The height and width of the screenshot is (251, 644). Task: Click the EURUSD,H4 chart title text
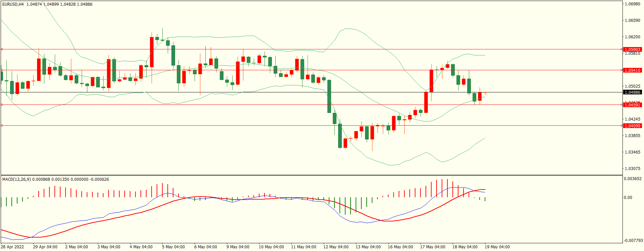pyautogui.click(x=13, y=4)
